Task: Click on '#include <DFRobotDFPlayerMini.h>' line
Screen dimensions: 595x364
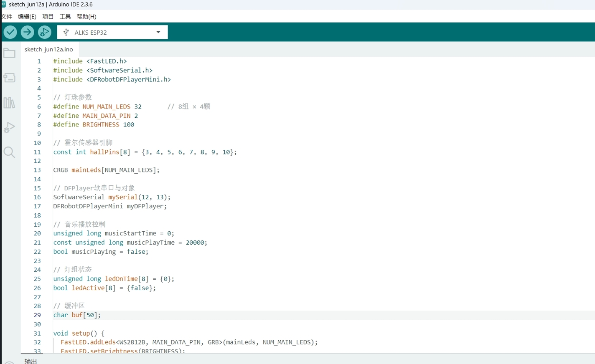Action: [x=112, y=79]
